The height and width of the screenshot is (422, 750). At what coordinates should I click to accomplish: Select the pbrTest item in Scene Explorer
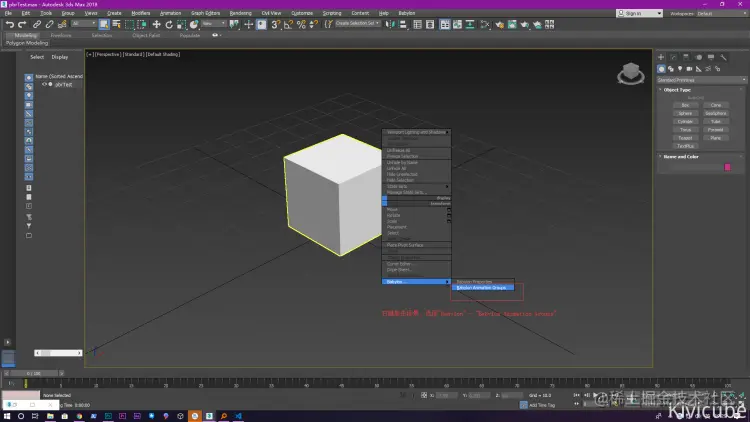tap(63, 84)
